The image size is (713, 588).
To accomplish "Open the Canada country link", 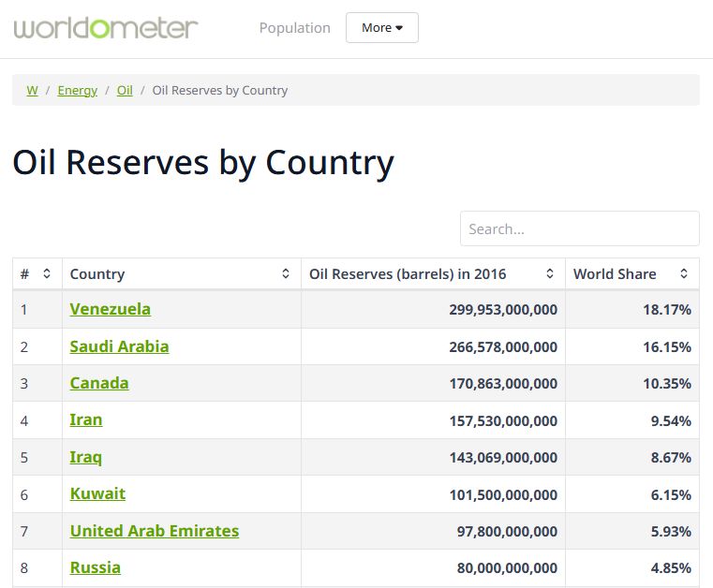I will coord(99,383).
